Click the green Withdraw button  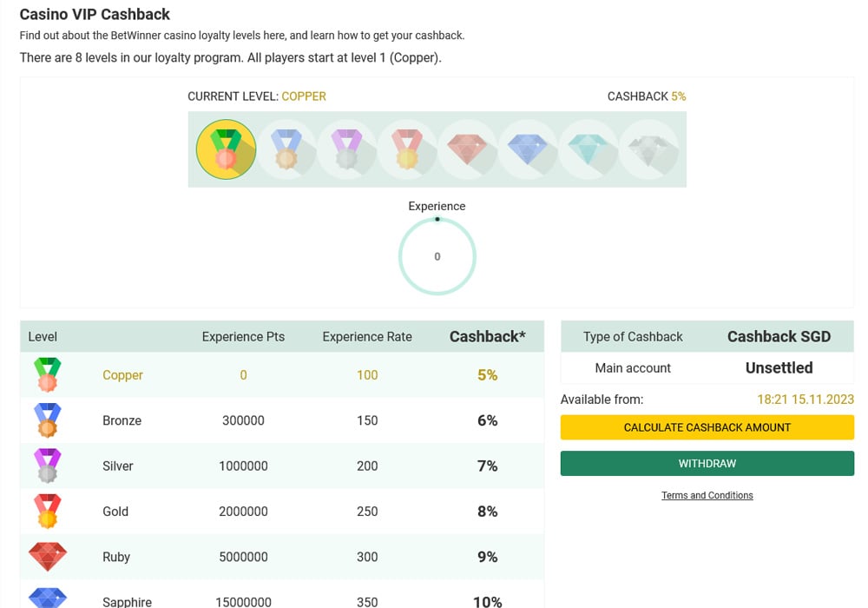click(x=707, y=464)
